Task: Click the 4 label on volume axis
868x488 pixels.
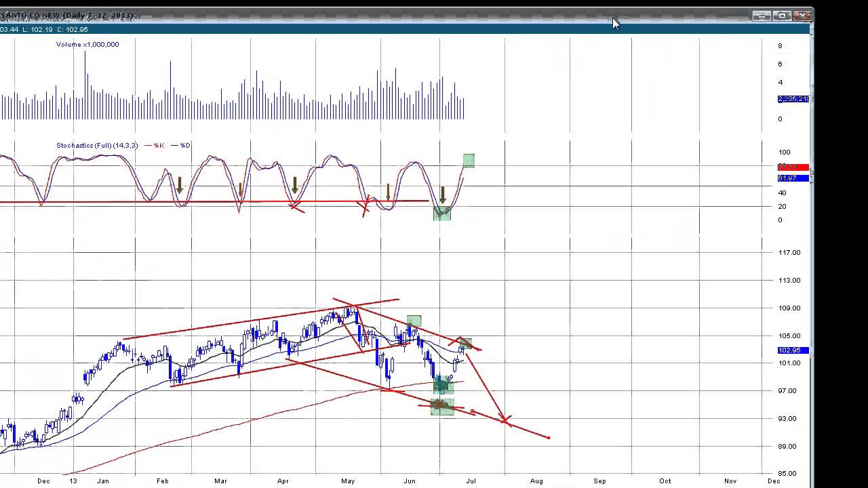Action: tap(781, 83)
